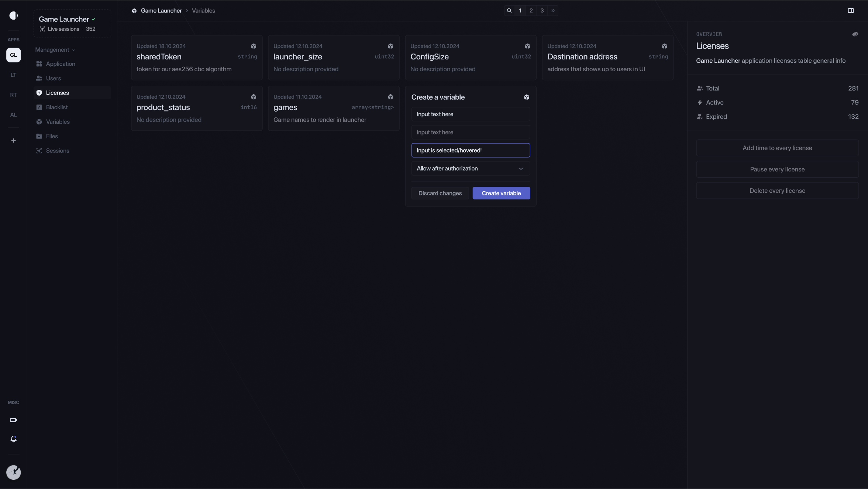
Task: Click the battery-like icon under MISC
Action: (x=14, y=420)
